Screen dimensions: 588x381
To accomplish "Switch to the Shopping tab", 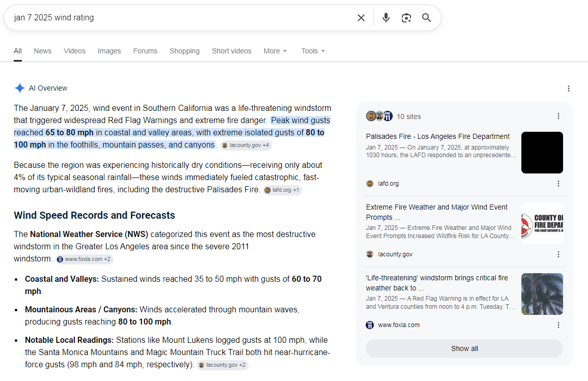I will [x=185, y=51].
